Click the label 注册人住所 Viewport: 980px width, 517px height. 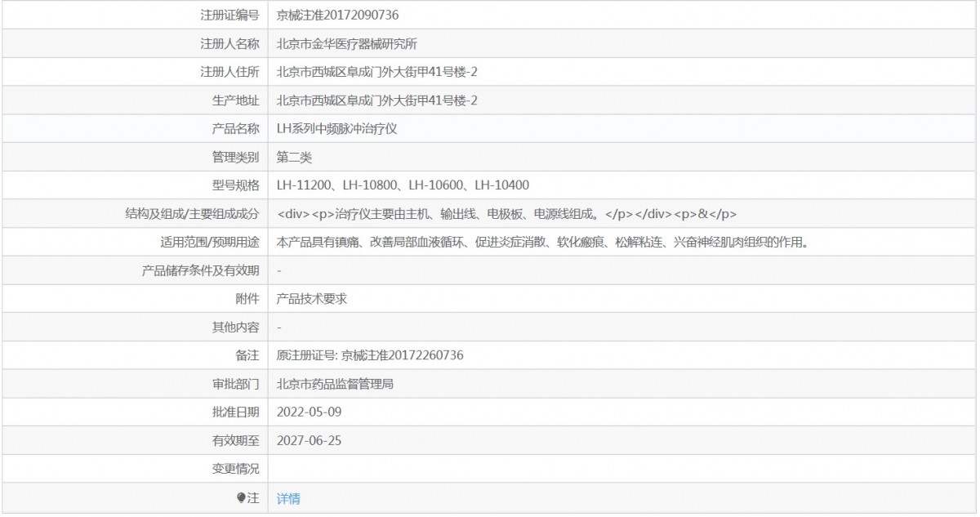[x=229, y=72]
